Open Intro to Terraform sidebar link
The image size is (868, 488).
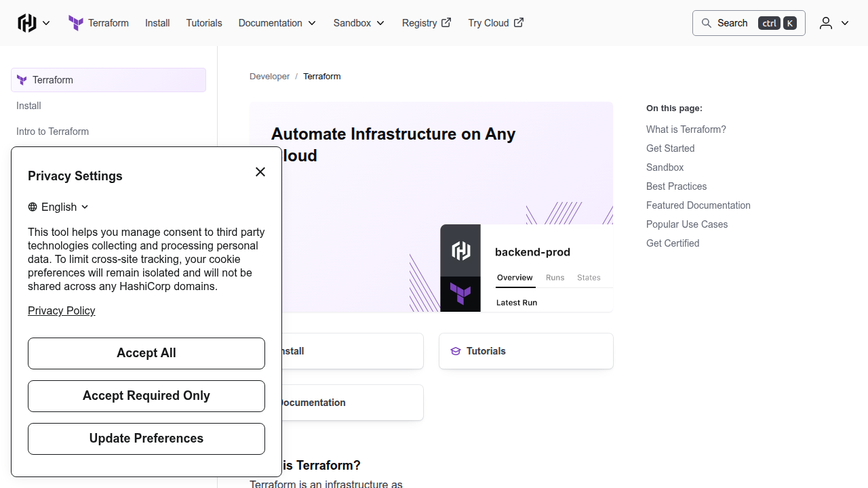(x=52, y=131)
